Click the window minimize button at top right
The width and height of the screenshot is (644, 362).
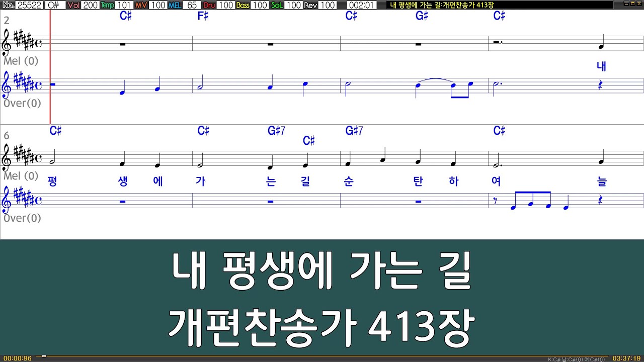[x=625, y=4]
